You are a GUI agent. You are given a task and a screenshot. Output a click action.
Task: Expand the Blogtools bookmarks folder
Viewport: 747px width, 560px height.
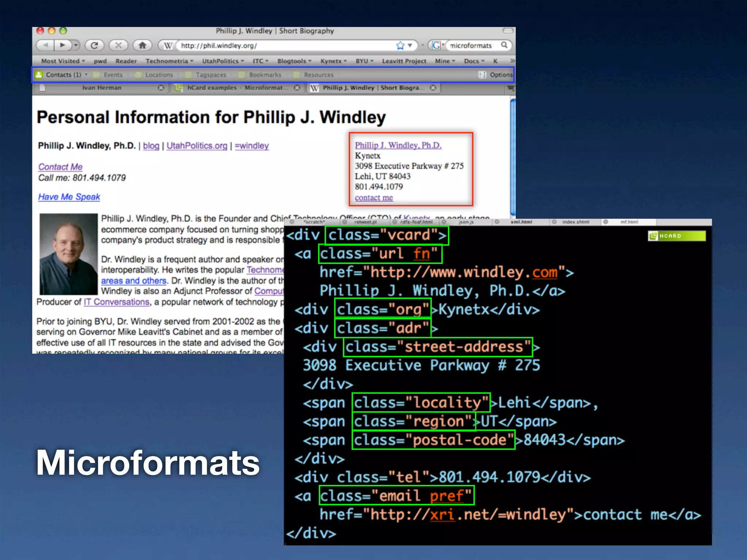[294, 61]
